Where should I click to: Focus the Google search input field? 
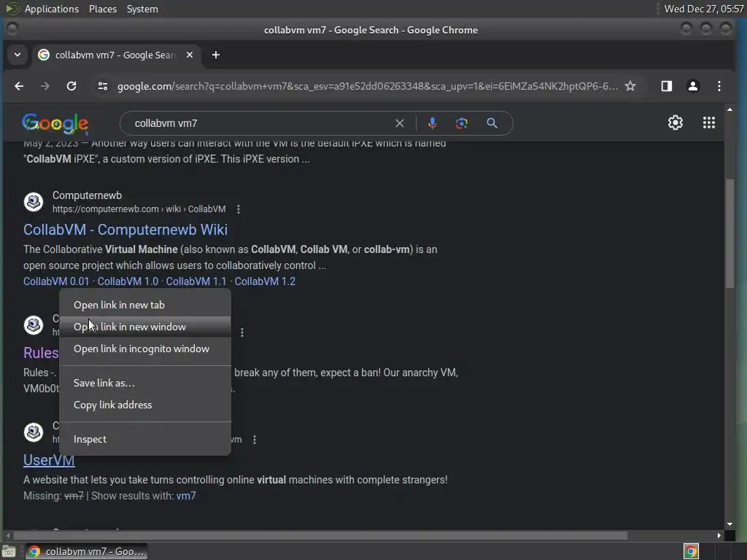pyautogui.click(x=258, y=123)
